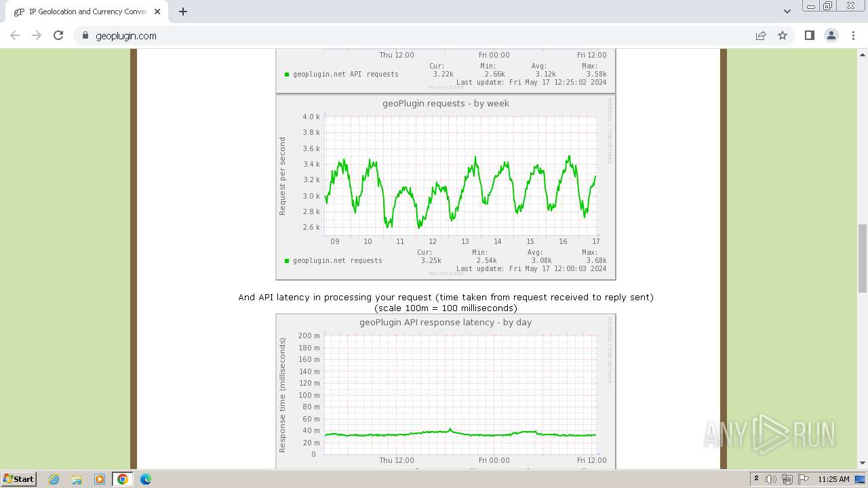Click the scrollbar down arrow
The height and width of the screenshot is (488, 868).
863,463
